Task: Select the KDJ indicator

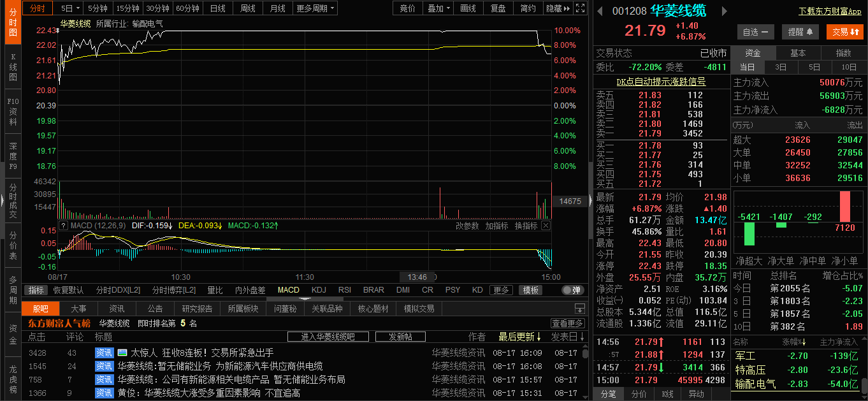Action: [319, 290]
